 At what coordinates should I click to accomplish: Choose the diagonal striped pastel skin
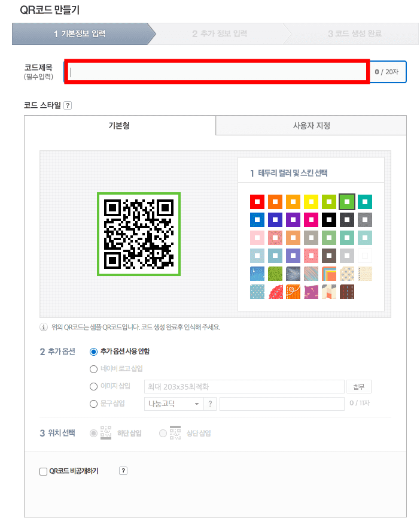[311, 274]
